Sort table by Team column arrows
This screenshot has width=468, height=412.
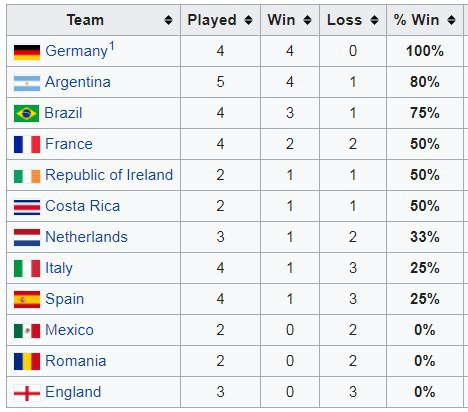point(168,20)
